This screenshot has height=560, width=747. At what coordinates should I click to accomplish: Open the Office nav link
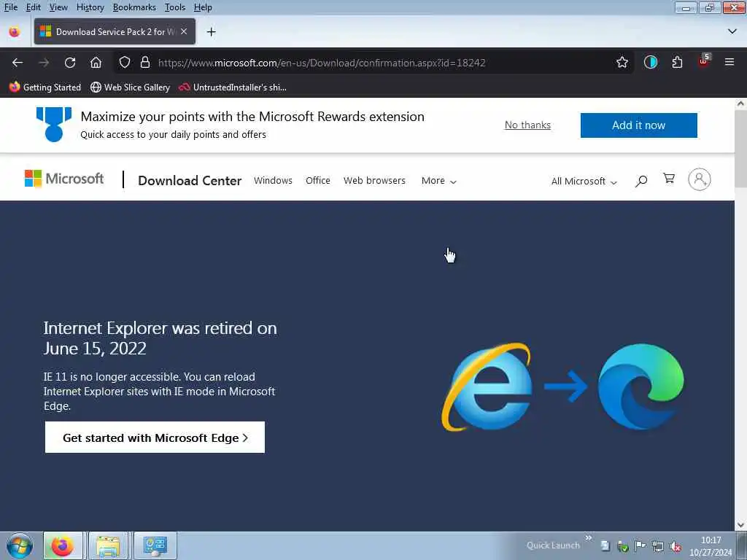318,181
